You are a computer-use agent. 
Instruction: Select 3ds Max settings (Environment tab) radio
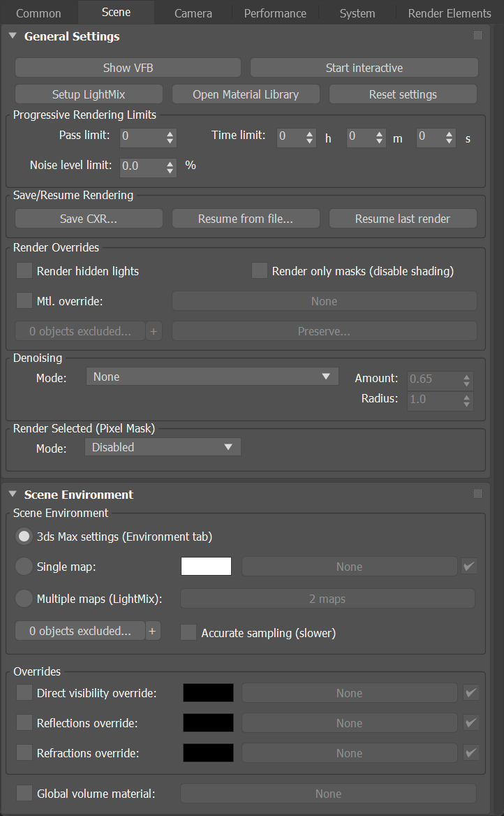tap(24, 537)
